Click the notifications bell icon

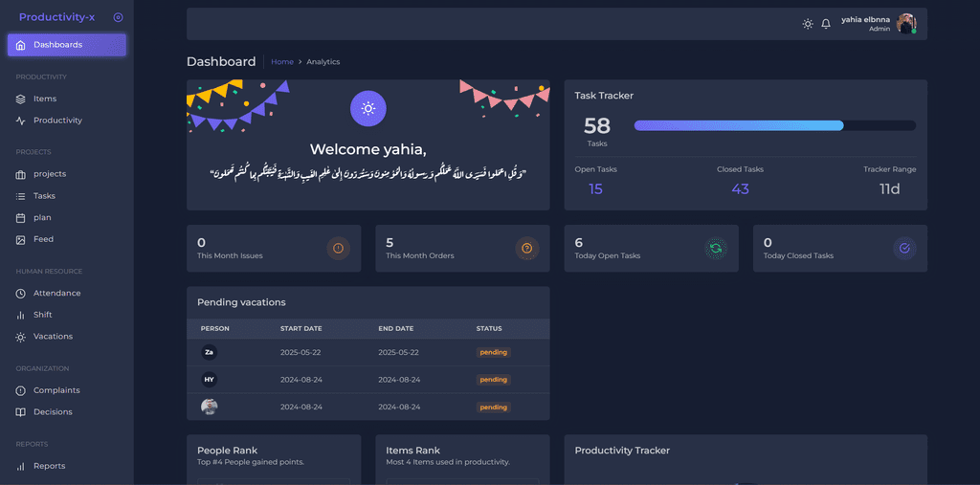(826, 24)
